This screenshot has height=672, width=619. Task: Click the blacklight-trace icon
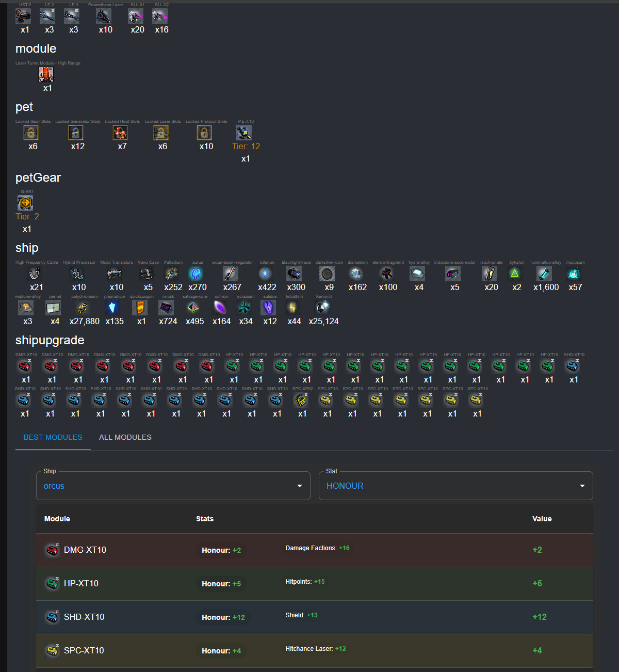click(x=294, y=274)
